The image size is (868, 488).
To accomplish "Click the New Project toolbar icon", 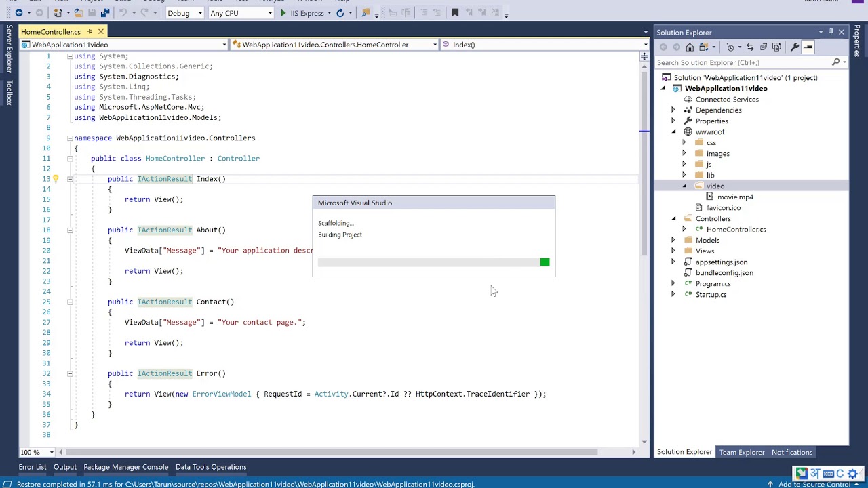I will click(x=59, y=13).
